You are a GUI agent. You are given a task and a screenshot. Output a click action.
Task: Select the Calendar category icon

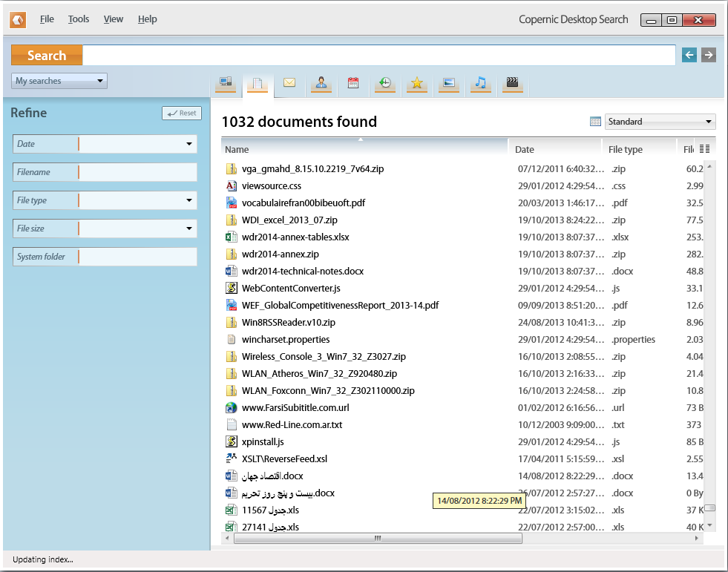click(353, 83)
